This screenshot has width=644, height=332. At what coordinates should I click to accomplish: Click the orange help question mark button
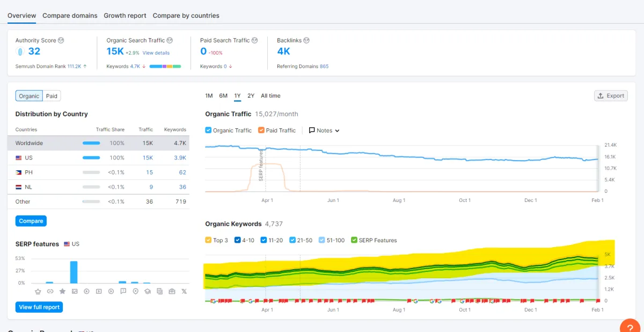pos(631,327)
